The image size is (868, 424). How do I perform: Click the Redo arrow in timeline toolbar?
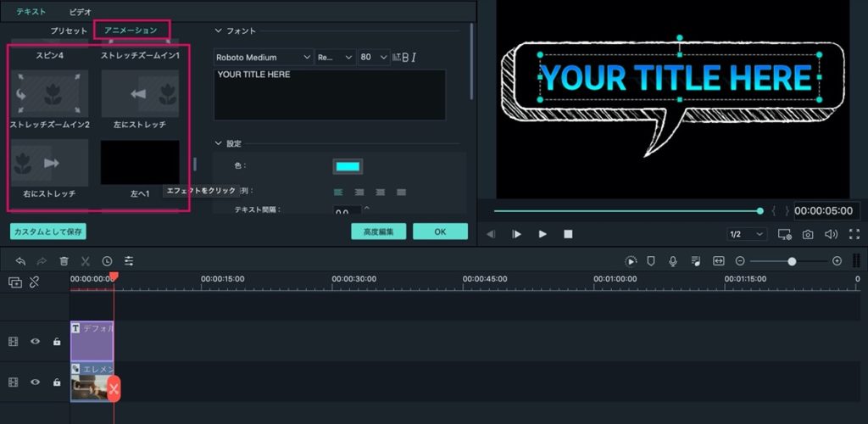(x=42, y=261)
